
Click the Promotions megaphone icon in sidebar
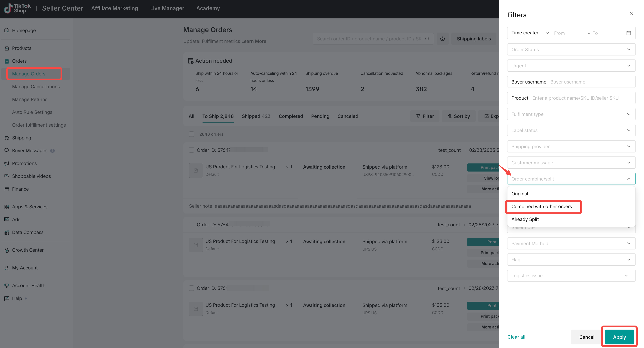(7, 163)
